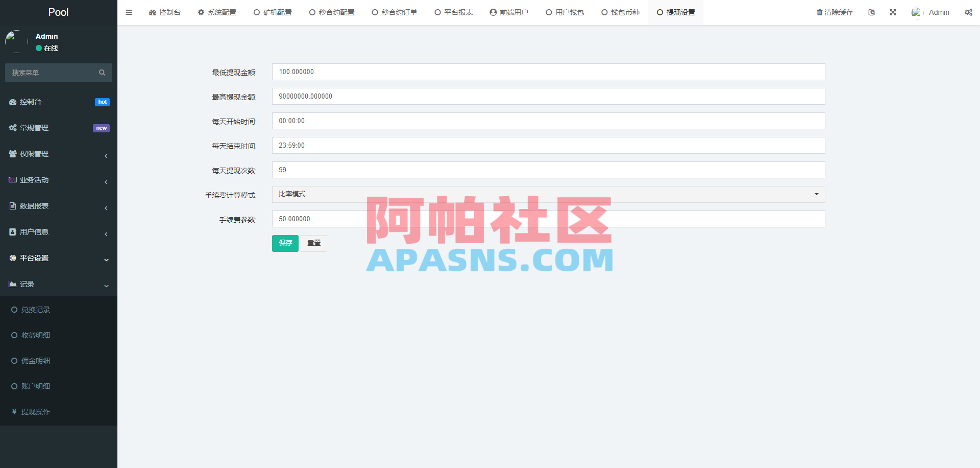Click the 保存 button
Viewport: 980px width, 468px height.
click(x=285, y=243)
